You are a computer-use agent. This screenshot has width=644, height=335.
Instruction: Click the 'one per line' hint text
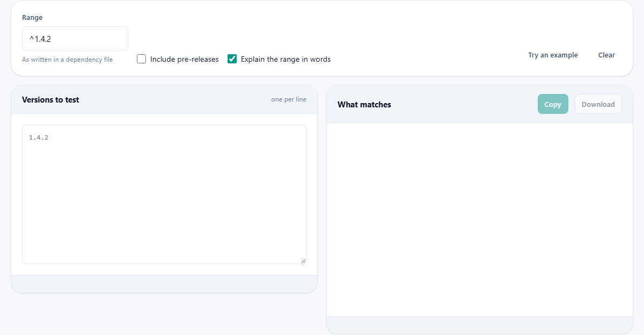289,99
